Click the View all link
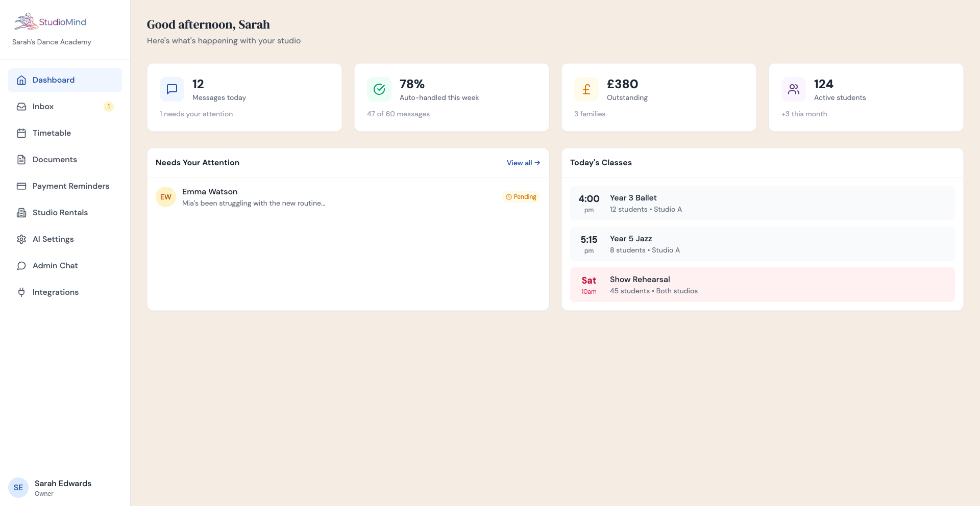Viewport: 980px width, 506px height. 523,163
